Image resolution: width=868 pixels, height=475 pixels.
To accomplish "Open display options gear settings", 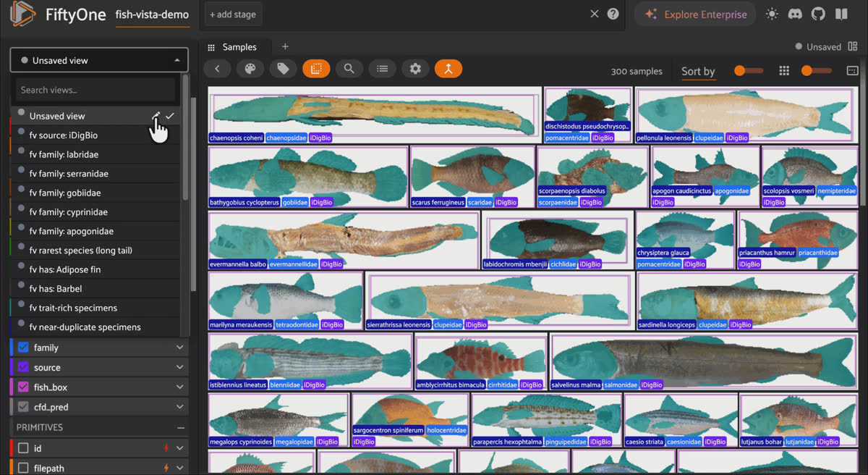I will tap(415, 69).
